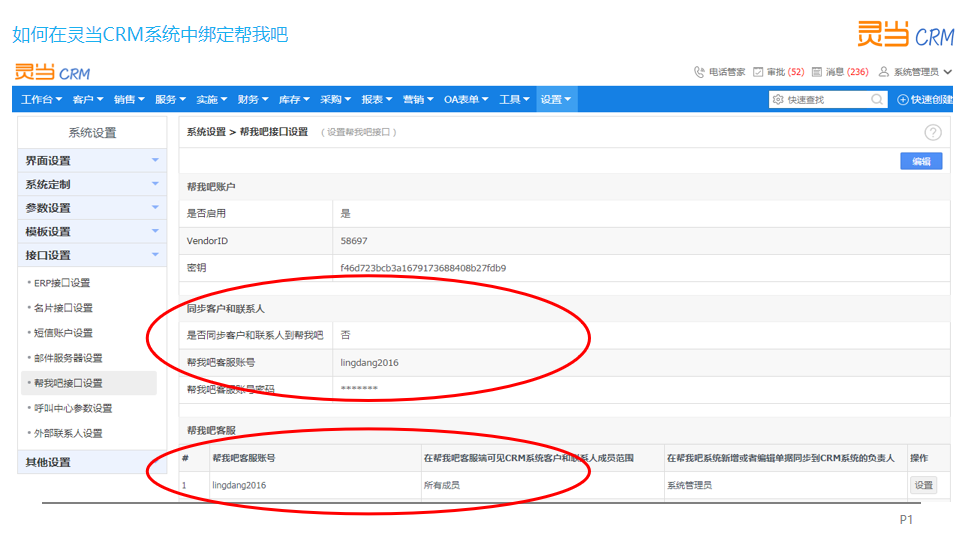Open the 设置 dropdown menu
This screenshot has height=540, width=963.
pos(556,100)
